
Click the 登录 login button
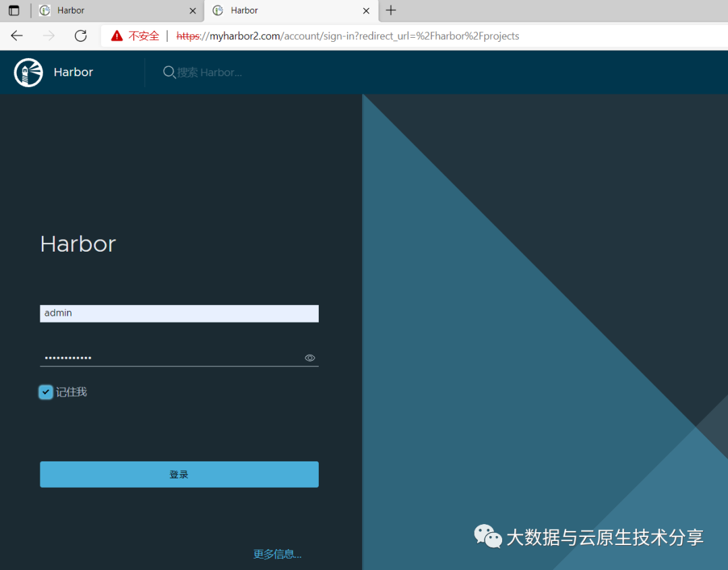point(179,474)
